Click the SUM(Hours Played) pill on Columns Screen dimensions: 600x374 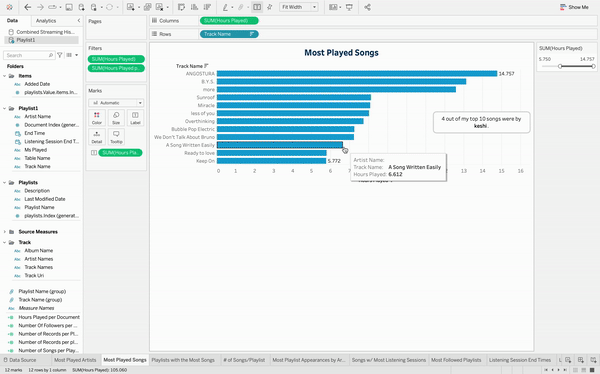pyautogui.click(x=229, y=21)
